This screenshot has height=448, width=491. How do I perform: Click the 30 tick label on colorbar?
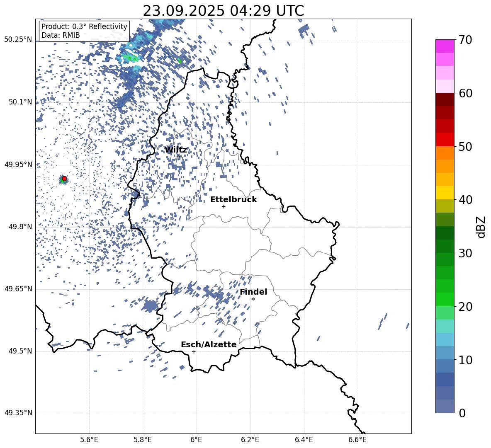click(x=465, y=253)
